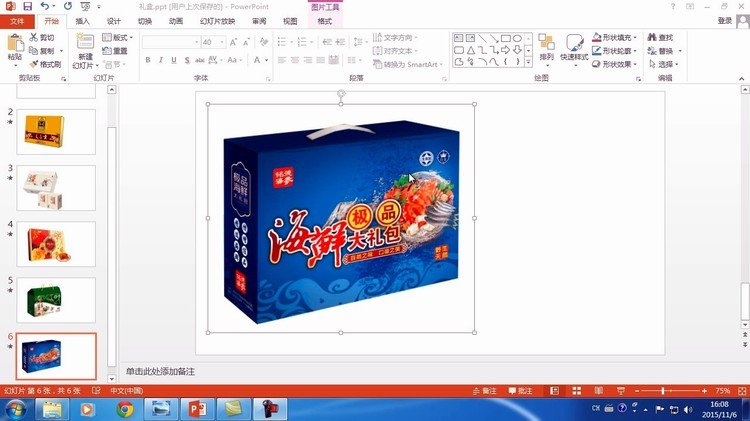Open the File (文件) tab
Viewport: 750px width, 421px height.
pyautogui.click(x=17, y=21)
